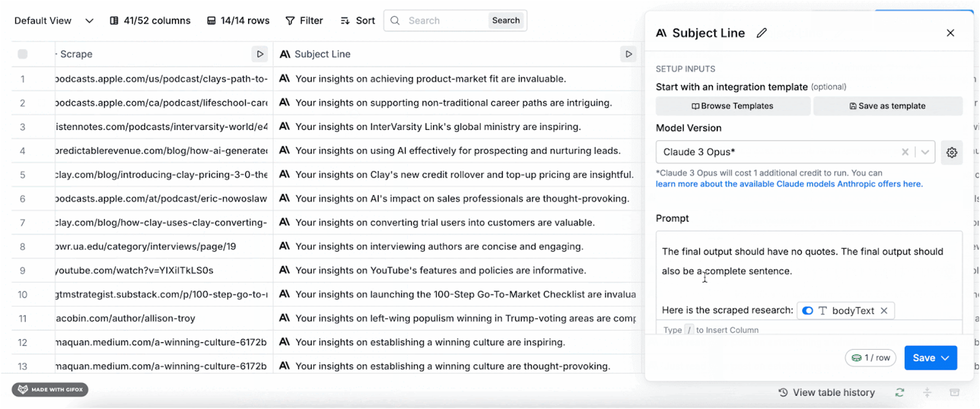Screen dimensions: 980x409
Task: Select the gtmstrategist.substack.com scrape cell
Action: [164, 295]
